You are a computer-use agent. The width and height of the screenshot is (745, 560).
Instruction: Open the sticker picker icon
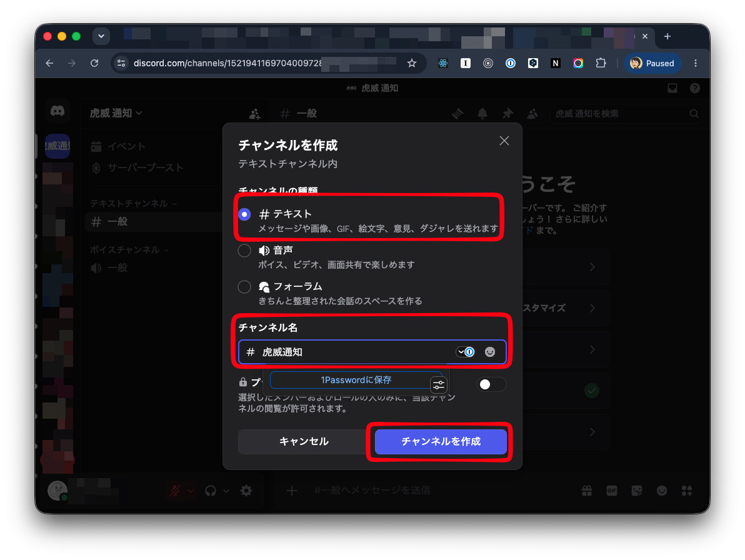click(x=637, y=491)
